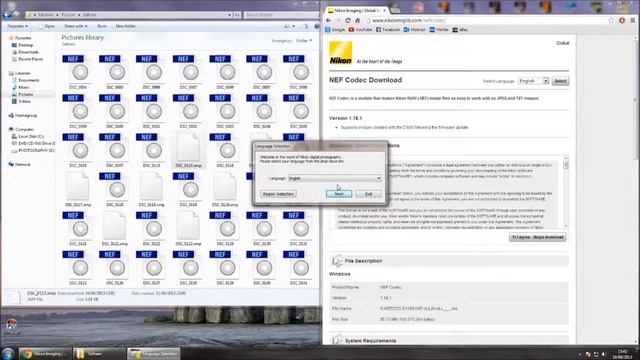
Task: Click the Select button beside language
Action: 560,81
